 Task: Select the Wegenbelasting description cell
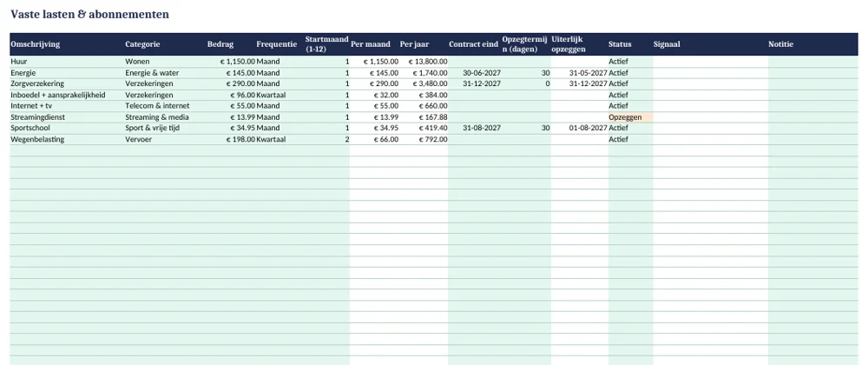(67, 139)
